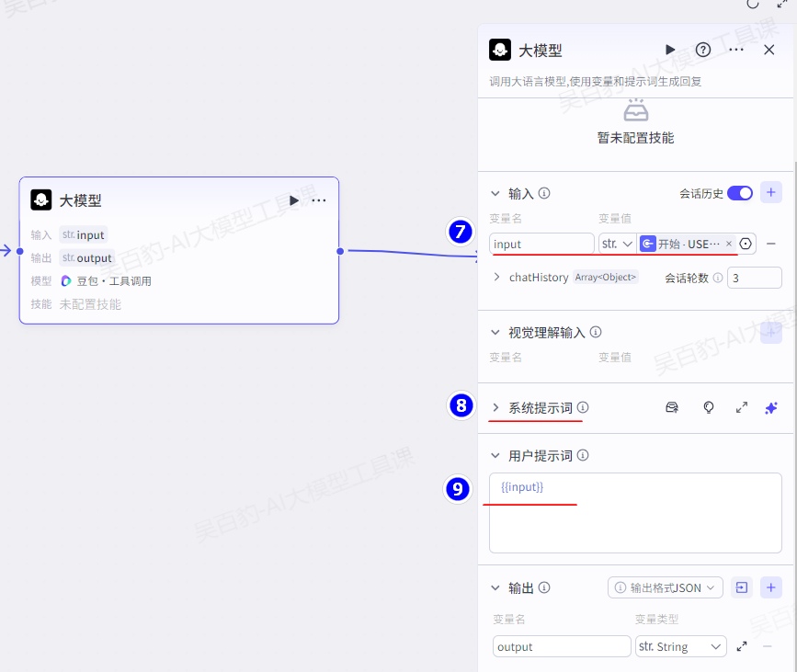Expand the 系统提示词 section
The height and width of the screenshot is (672, 797).
tap(495, 407)
